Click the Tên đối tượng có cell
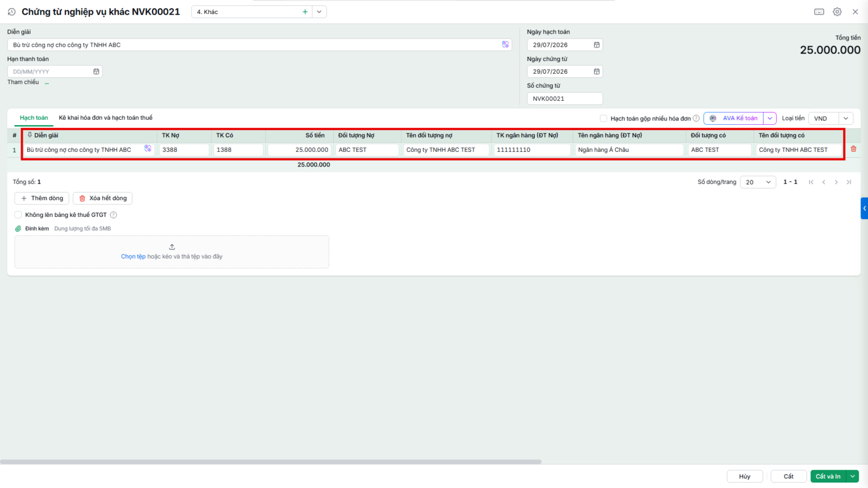 point(799,150)
